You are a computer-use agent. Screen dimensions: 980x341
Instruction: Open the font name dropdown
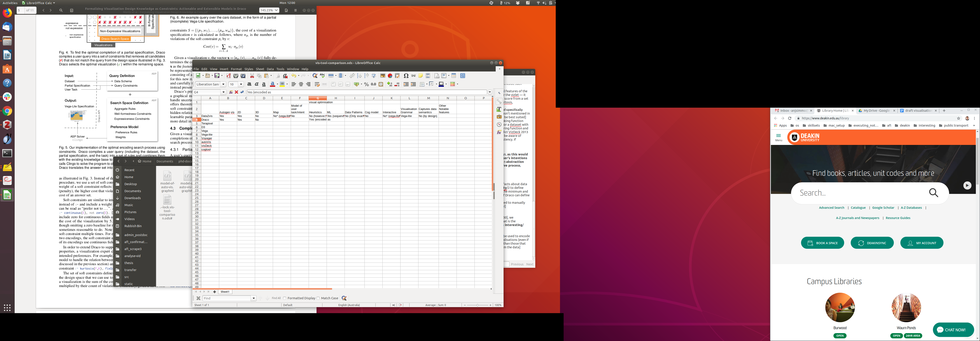223,84
